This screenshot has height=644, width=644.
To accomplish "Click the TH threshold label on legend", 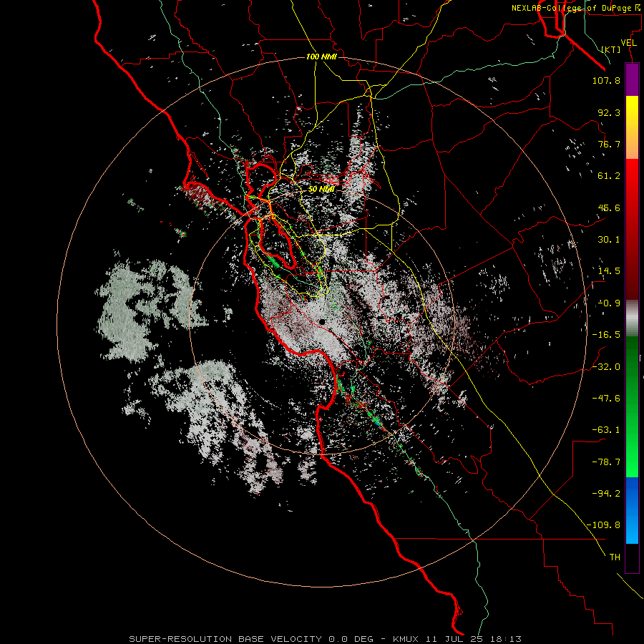I will [x=615, y=557].
